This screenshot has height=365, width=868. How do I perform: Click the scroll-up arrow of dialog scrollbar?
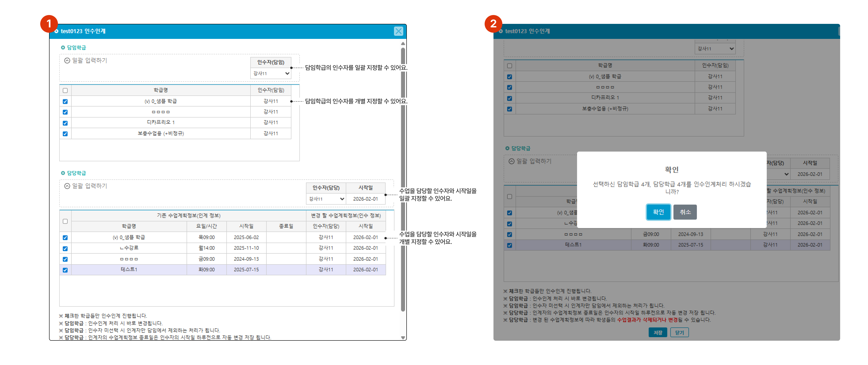tap(403, 44)
